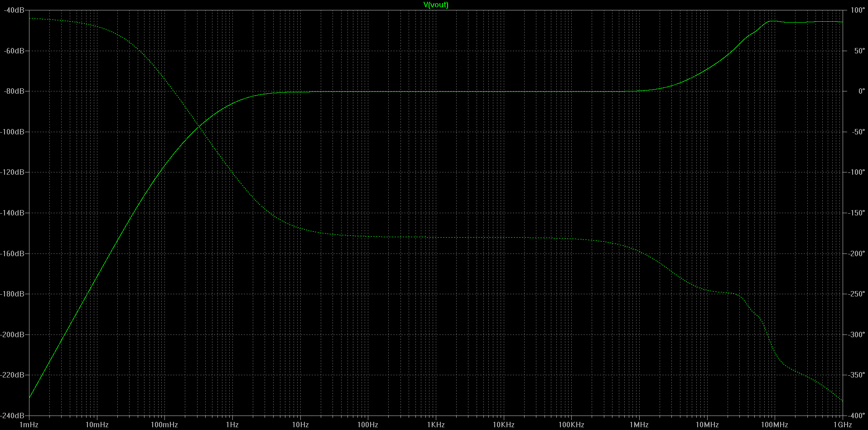Click the -100° phase axis label
Image resolution: width=868 pixels, height=430 pixels.
(x=857, y=172)
